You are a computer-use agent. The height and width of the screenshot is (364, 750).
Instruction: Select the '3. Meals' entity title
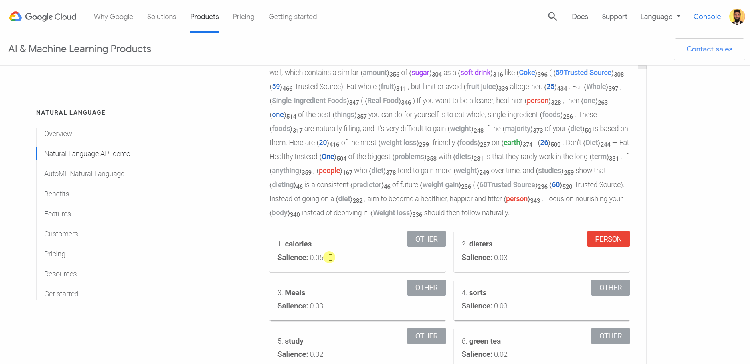(291, 293)
